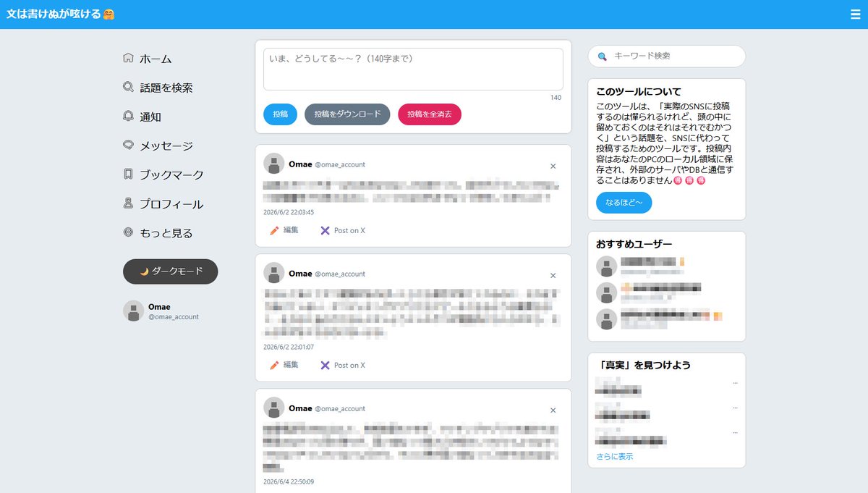Click the search icon in keyword search box
Viewport: 868px width, 493px height.
tap(602, 56)
